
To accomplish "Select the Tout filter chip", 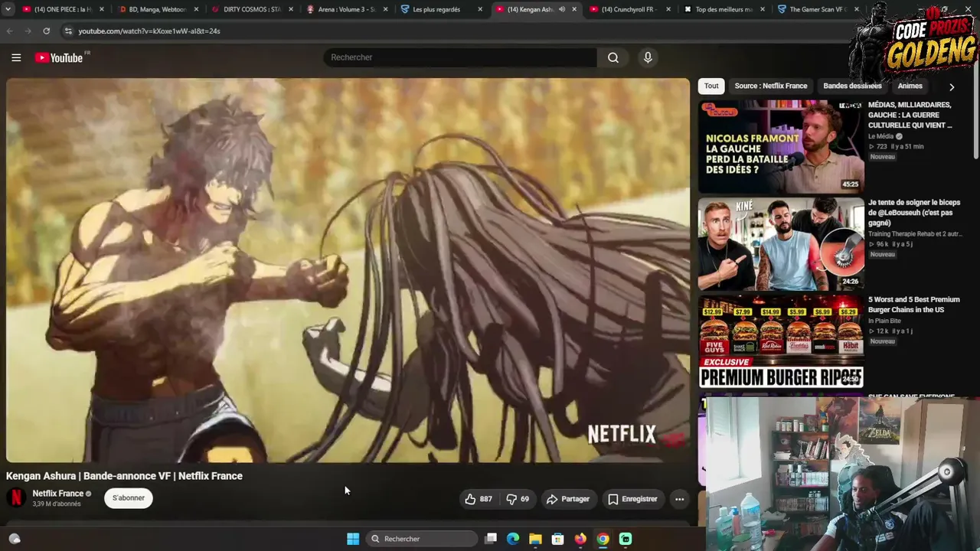I will tap(711, 86).
